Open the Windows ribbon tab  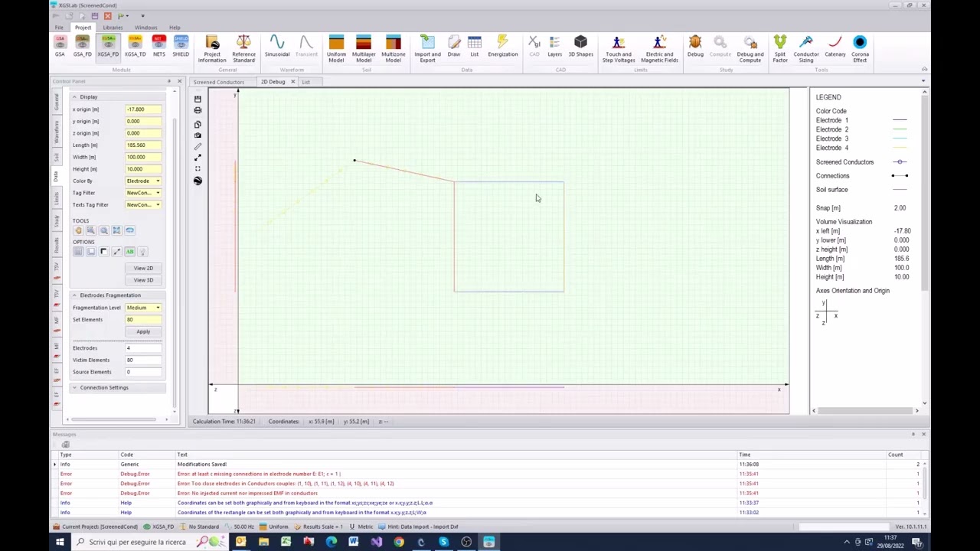coord(145,28)
